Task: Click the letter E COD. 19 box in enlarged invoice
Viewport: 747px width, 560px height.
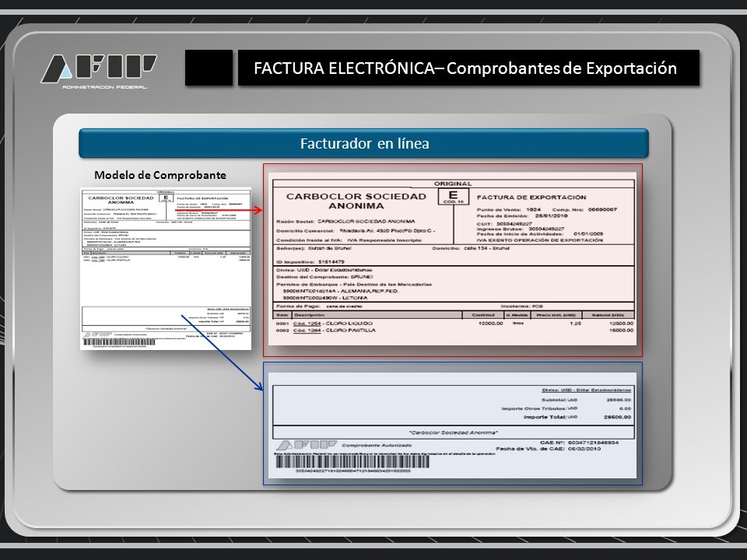Action: pyautogui.click(x=453, y=197)
